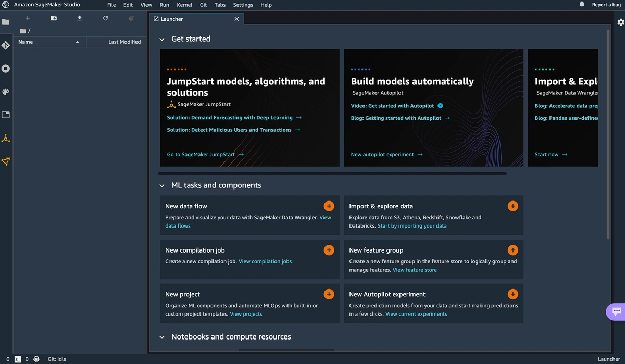Open the command palette icon in sidebar
625x364 pixels.
6,92
